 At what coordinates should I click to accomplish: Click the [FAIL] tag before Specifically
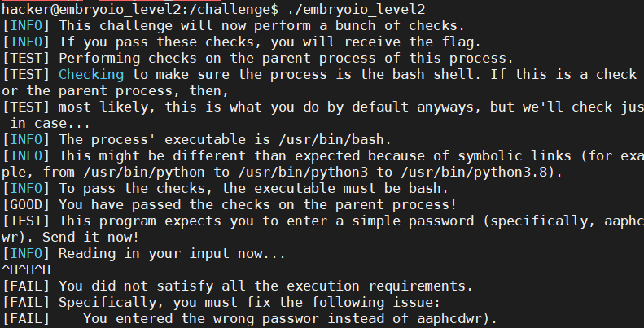tap(26, 302)
